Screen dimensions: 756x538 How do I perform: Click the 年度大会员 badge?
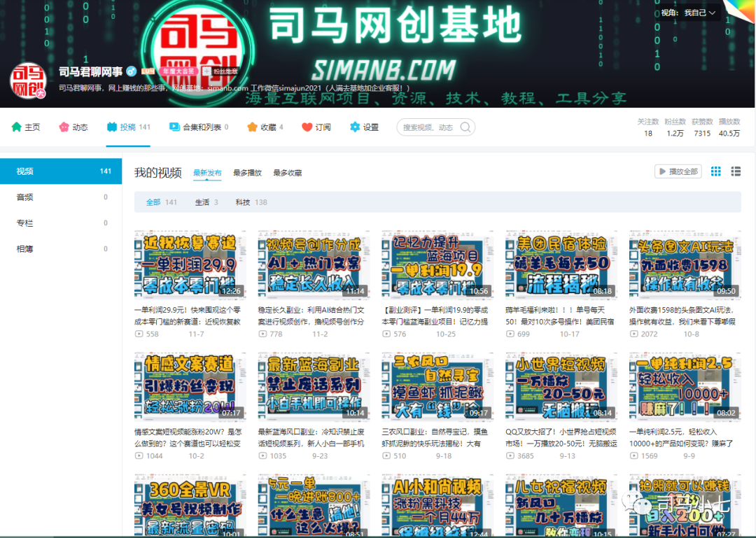[178, 71]
